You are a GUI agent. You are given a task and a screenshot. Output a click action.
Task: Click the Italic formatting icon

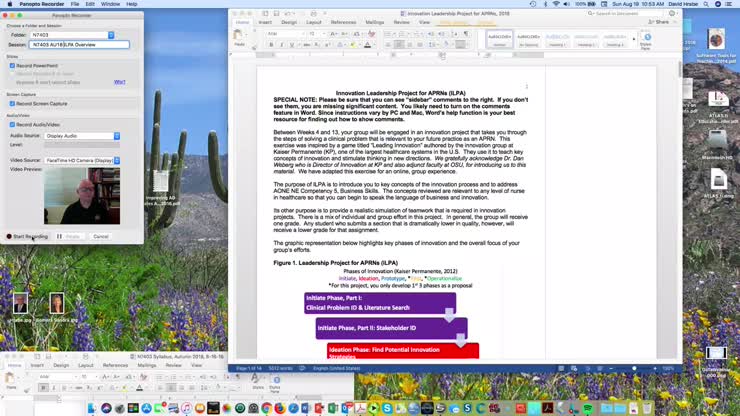tap(283, 45)
